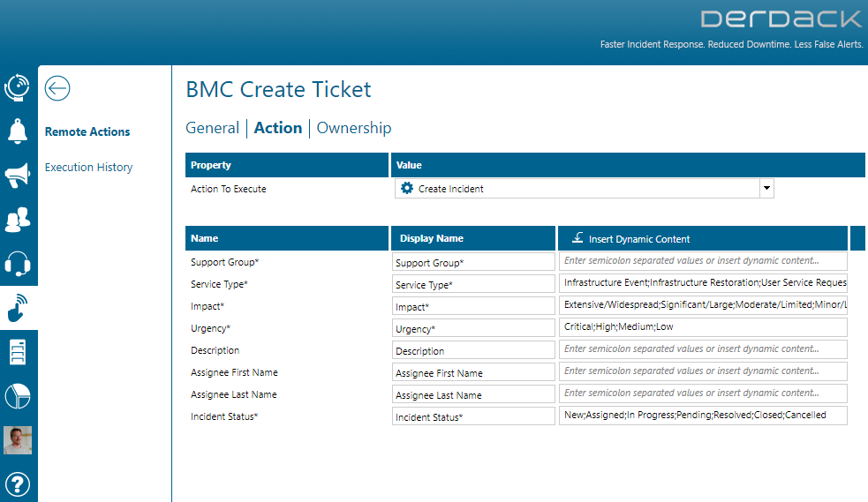
Task: Edit Assignee Last Name display name field
Action: (x=473, y=394)
